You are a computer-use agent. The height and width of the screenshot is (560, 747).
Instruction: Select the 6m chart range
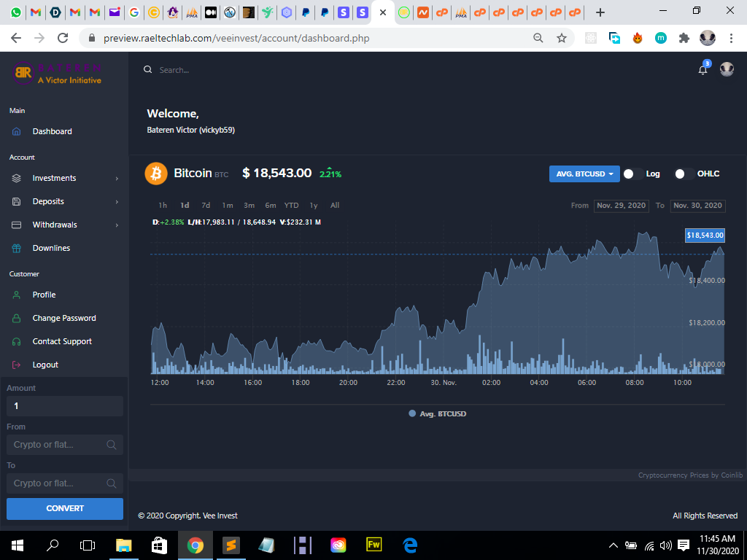271,205
